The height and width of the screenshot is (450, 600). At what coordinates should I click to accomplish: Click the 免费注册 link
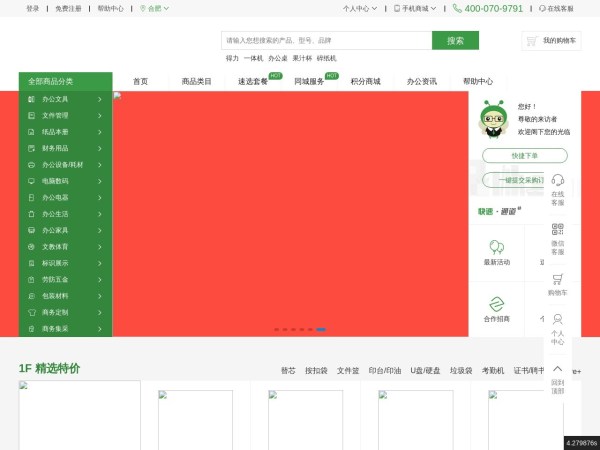tap(68, 8)
